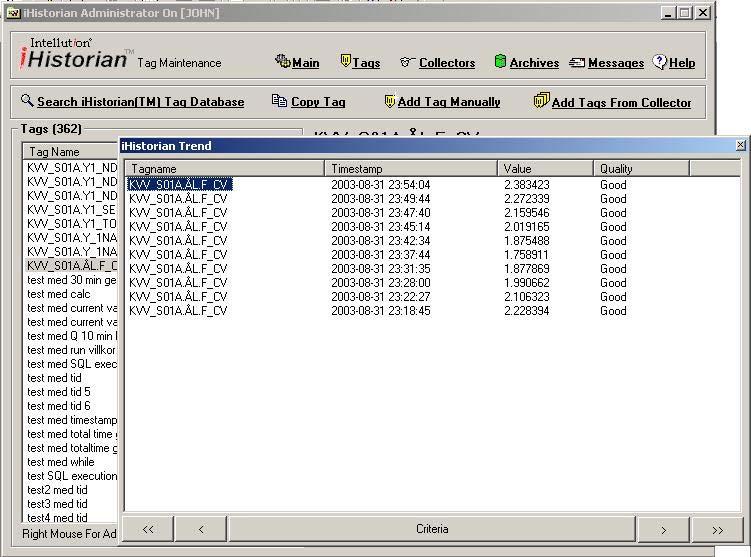Select tag 'test med Q 10 min'
Screen dimensions: 751x557
(x=71, y=336)
